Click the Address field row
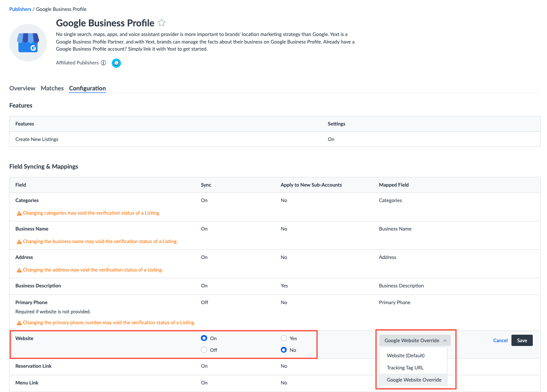 pos(275,264)
